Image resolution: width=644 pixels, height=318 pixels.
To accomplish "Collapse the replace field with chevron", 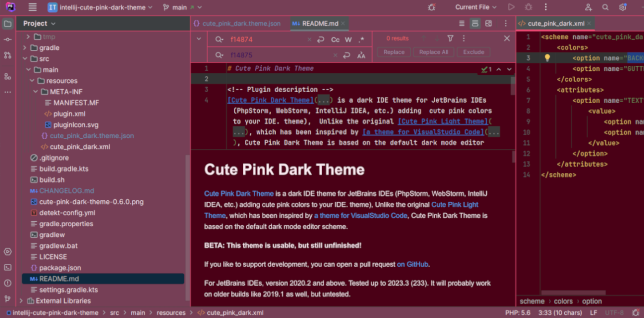I will click(199, 39).
